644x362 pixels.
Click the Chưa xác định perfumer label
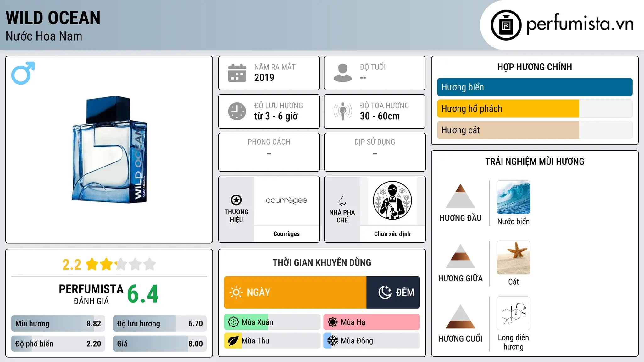click(392, 234)
